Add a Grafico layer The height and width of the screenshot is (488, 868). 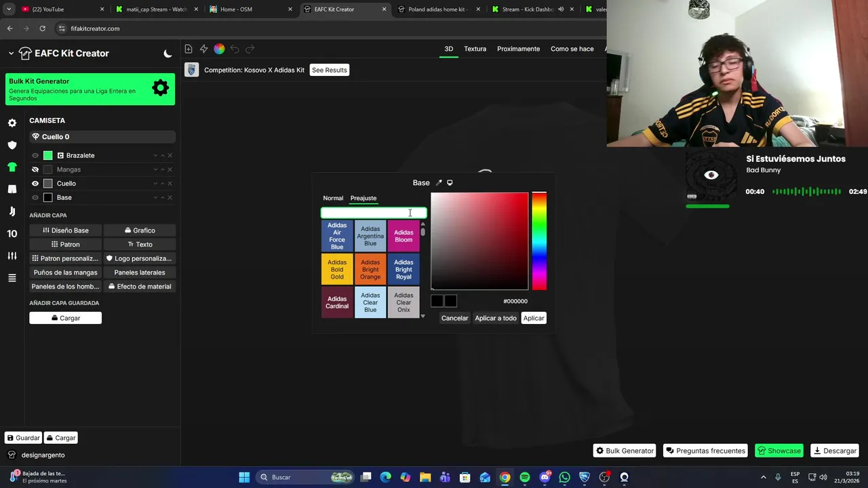tap(140, 230)
